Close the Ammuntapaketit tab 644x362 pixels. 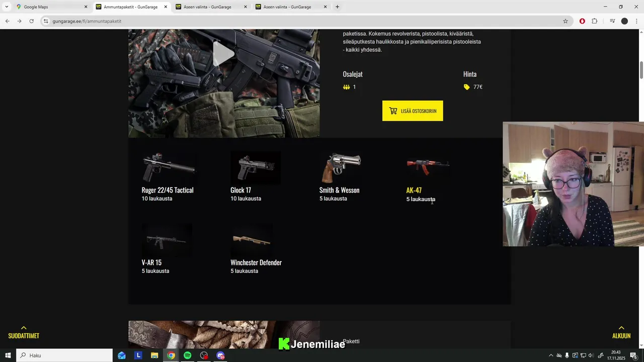[x=166, y=7]
